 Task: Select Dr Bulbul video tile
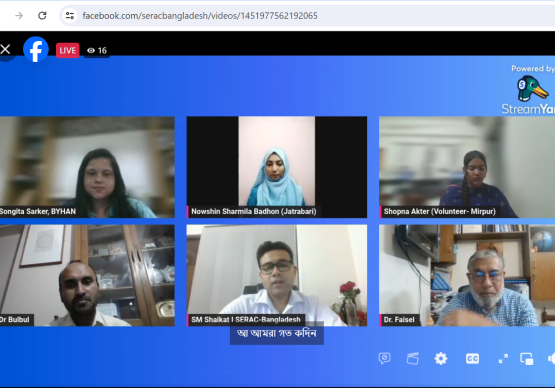click(87, 275)
